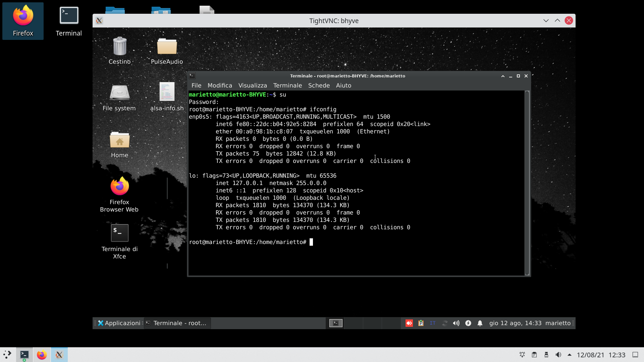Open the PulseAudio folder
The height and width of the screenshot is (362, 644).
point(167,47)
